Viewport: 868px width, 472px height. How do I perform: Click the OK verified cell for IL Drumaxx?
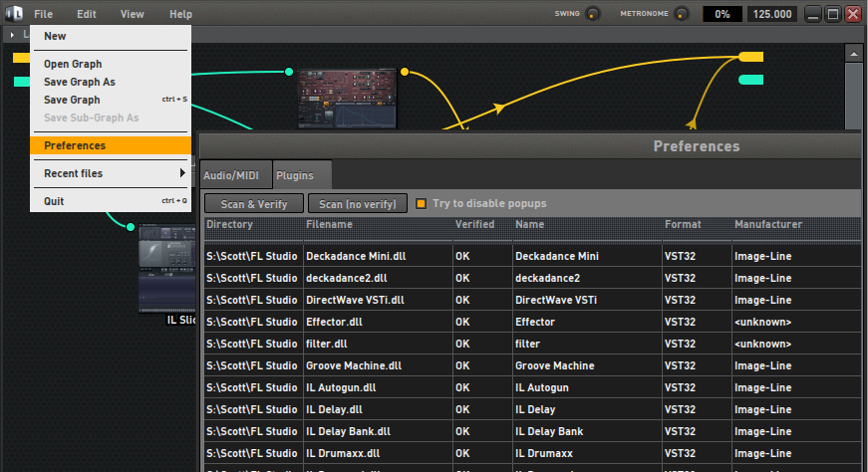tap(482, 453)
